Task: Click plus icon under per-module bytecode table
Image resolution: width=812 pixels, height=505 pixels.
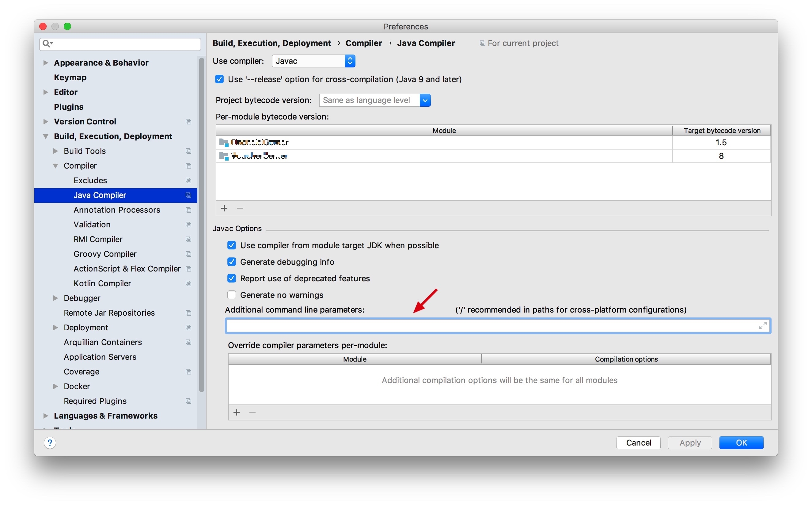Action: (224, 208)
